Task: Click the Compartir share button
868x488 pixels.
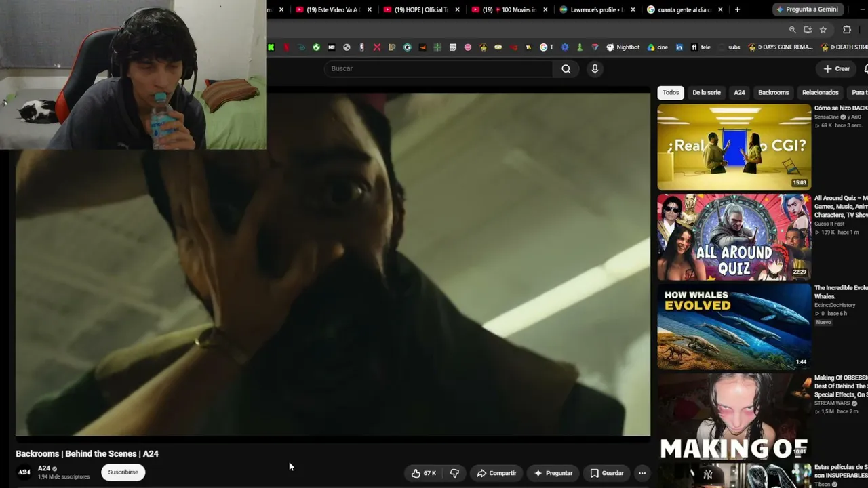Action: click(x=496, y=473)
